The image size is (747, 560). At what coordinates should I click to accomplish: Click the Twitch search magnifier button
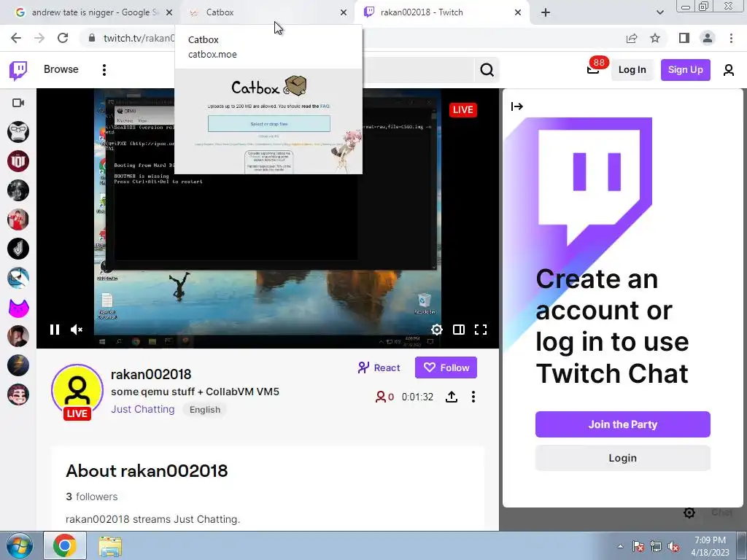coord(487,70)
